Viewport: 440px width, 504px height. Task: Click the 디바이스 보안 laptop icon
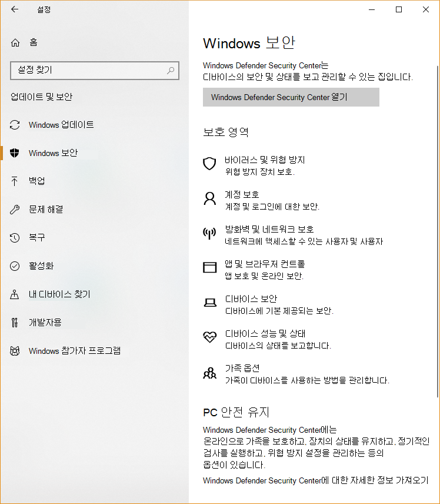tap(210, 303)
